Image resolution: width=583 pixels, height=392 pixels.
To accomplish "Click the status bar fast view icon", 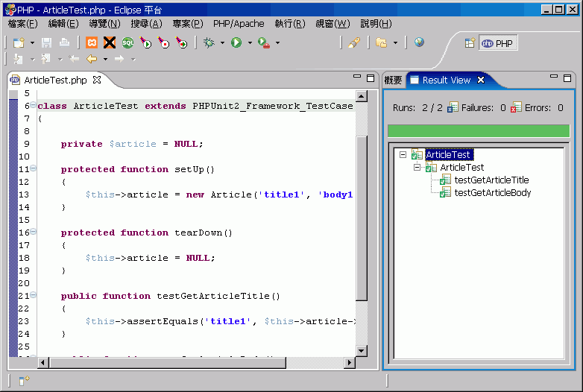I will (x=23, y=381).
